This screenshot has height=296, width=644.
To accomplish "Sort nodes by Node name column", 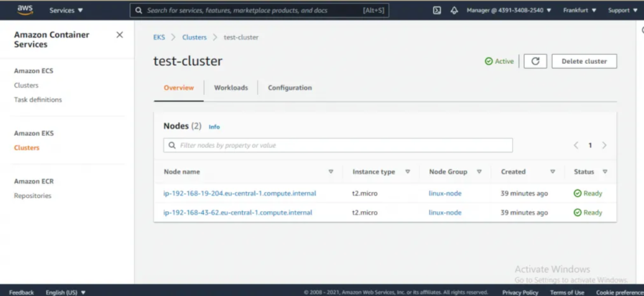I will tap(331, 172).
